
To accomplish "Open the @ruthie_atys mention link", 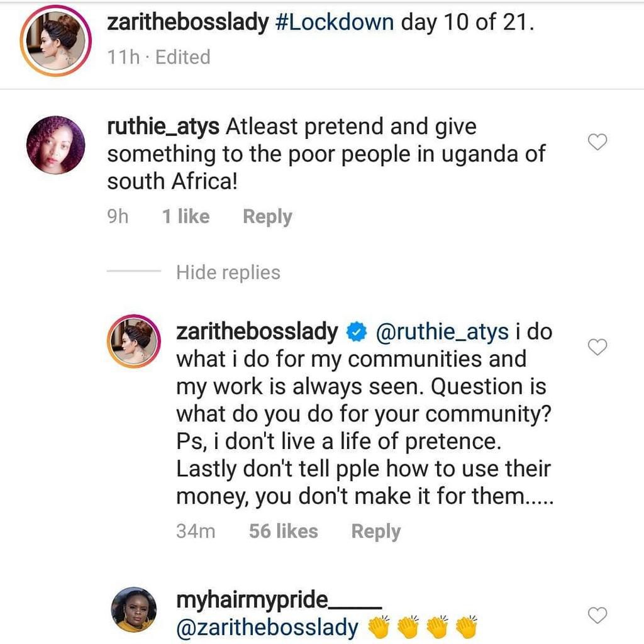I will pos(441,332).
